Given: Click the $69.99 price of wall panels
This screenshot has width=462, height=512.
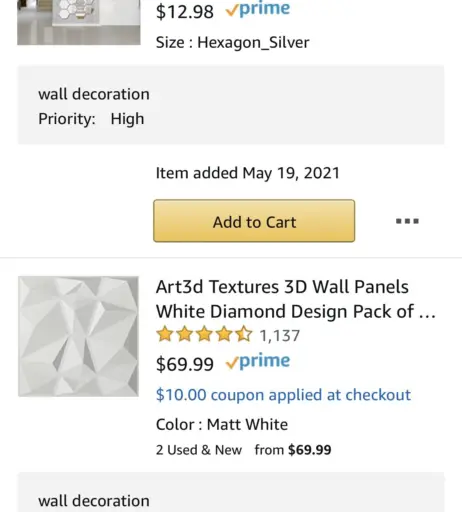Looking at the screenshot, I should (185, 364).
